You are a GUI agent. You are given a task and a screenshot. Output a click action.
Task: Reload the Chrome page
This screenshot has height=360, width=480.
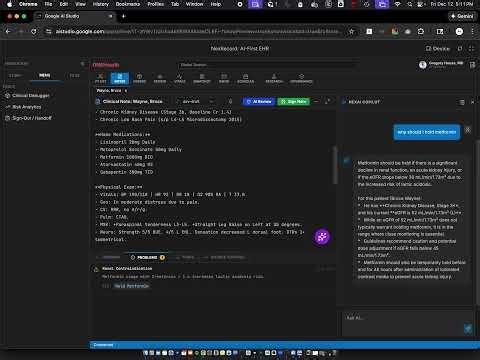[34, 31]
